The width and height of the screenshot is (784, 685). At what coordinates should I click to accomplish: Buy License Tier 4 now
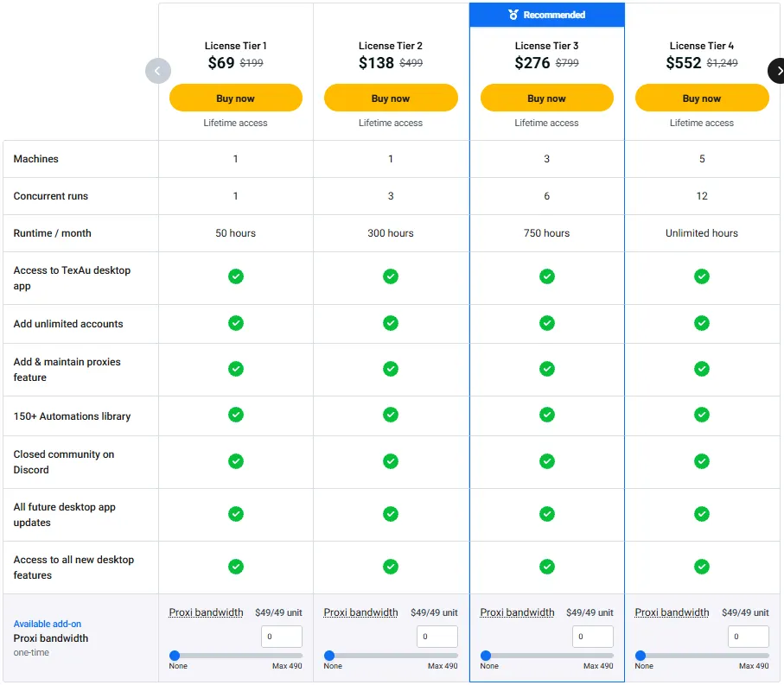[x=702, y=98]
